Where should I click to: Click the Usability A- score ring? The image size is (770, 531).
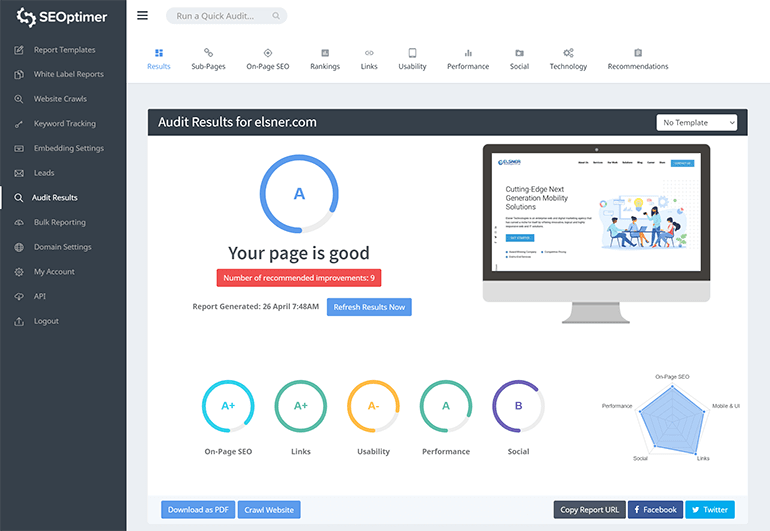(373, 406)
